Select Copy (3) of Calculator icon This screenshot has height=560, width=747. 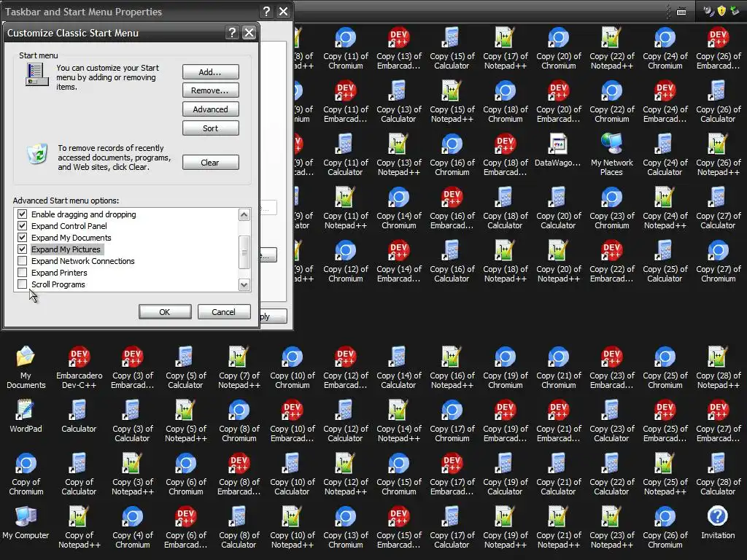click(133, 421)
